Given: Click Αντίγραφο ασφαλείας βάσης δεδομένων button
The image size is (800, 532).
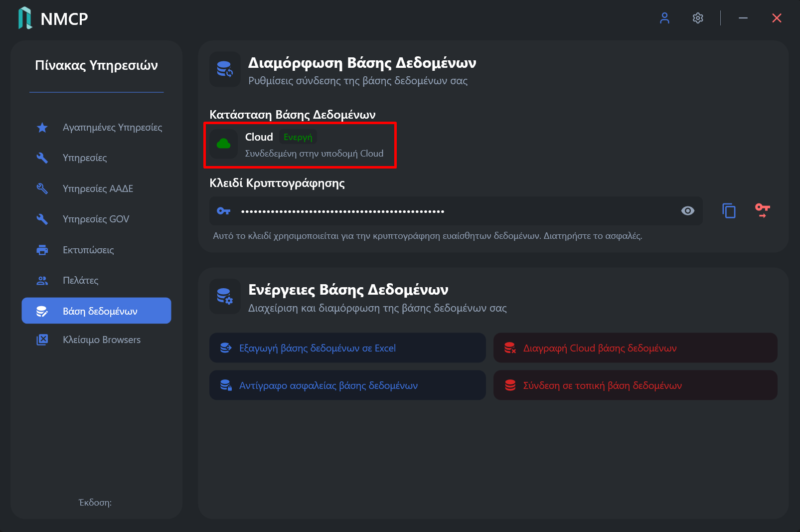Looking at the screenshot, I should (x=347, y=385).
